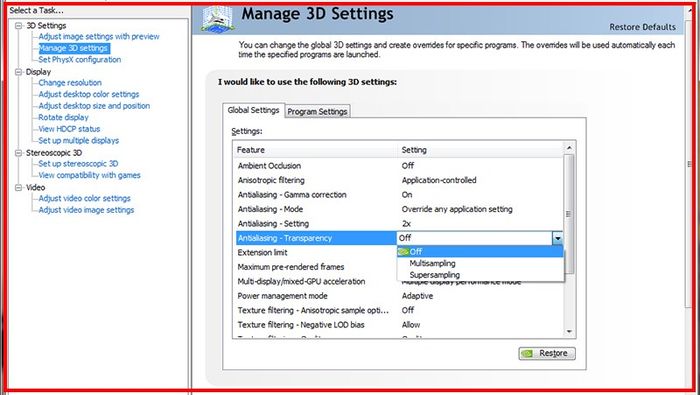Image resolution: width=700 pixels, height=395 pixels.
Task: Click the settings list scrollbar thumb
Action: pyautogui.click(x=569, y=214)
